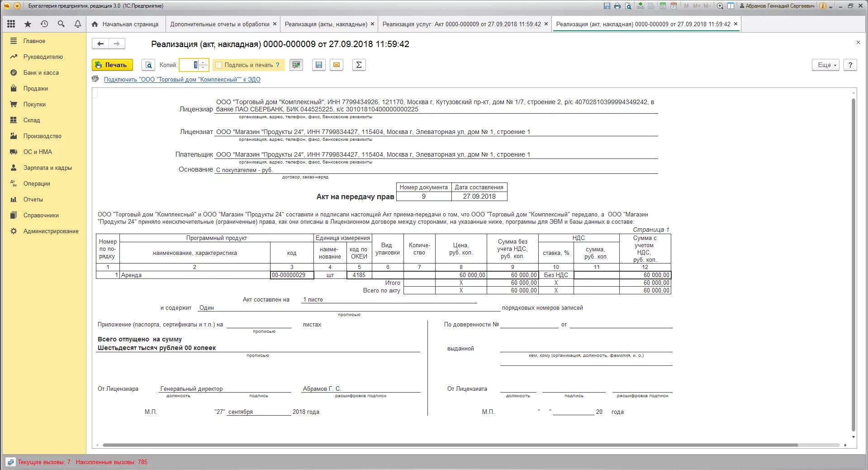This screenshot has width=868, height=470.
Task: Open the notifications bell
Action: pos(78,24)
